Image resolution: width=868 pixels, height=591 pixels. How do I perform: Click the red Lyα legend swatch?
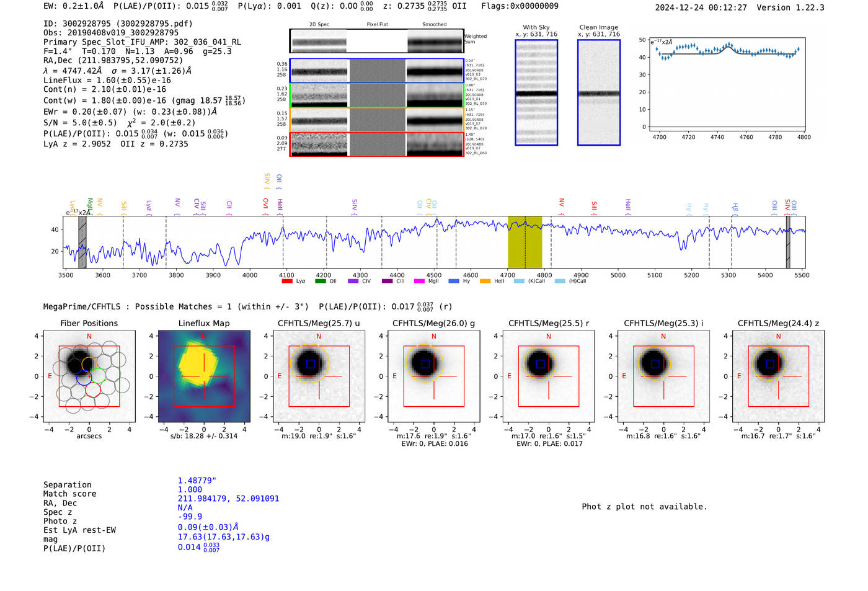point(287,281)
